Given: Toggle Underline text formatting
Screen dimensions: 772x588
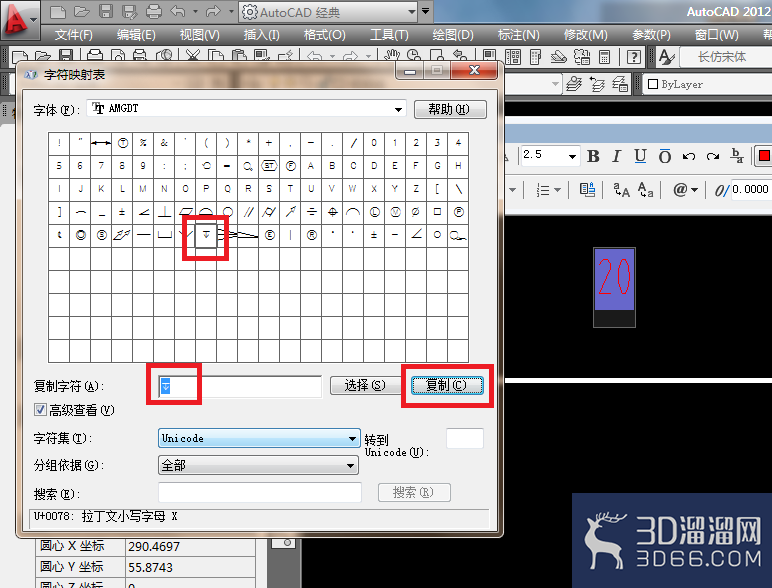Looking at the screenshot, I should 640,156.
